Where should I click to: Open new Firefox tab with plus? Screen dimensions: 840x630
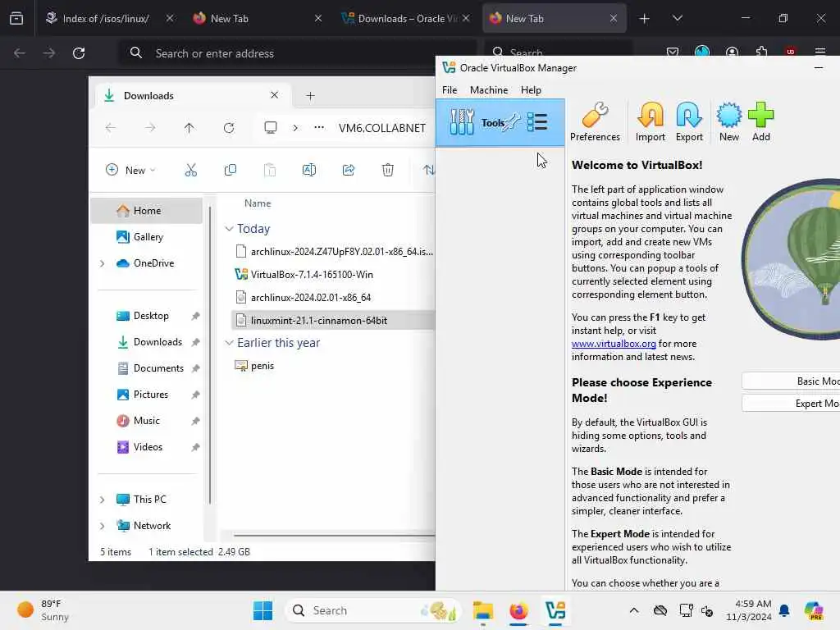(x=644, y=18)
